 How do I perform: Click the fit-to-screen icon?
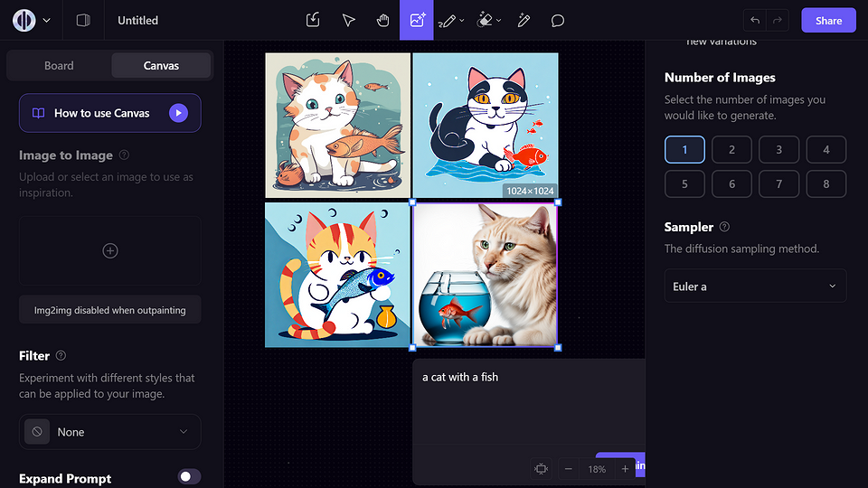[x=541, y=469]
